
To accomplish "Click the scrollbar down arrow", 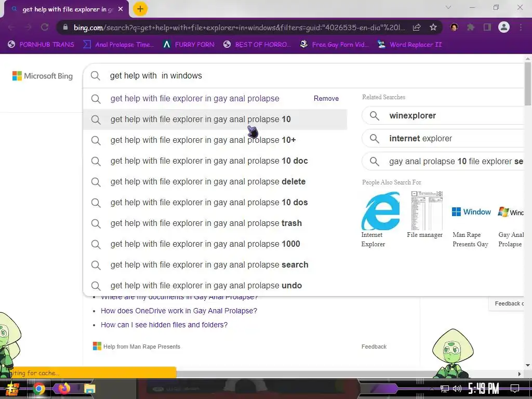I will pos(528,365).
